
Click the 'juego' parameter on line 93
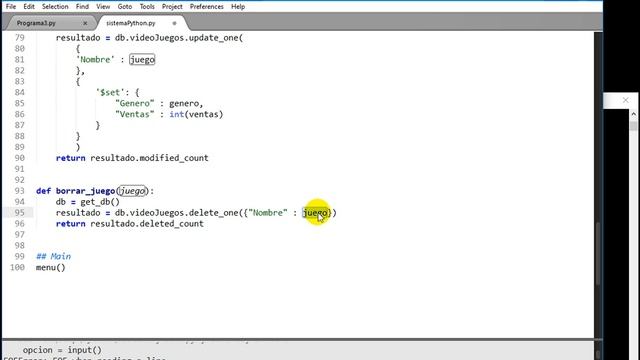pyautogui.click(x=132, y=191)
